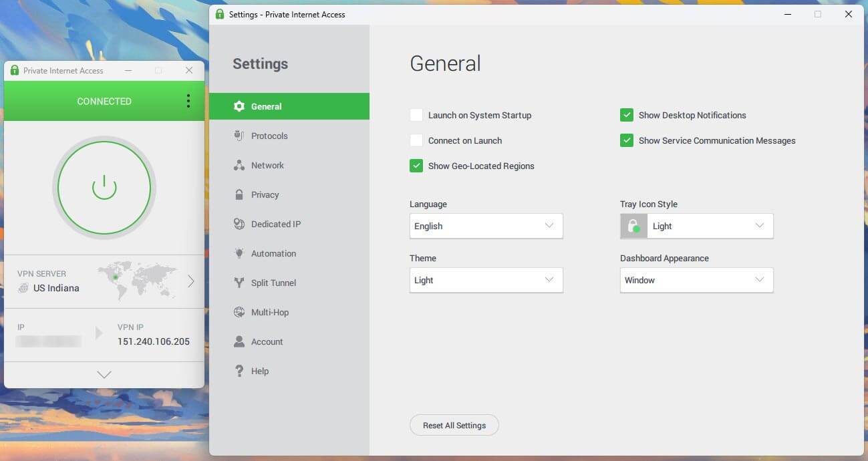Uncheck Show Geo-Located Regions
Viewport: 868px width, 461px height.
pos(416,166)
